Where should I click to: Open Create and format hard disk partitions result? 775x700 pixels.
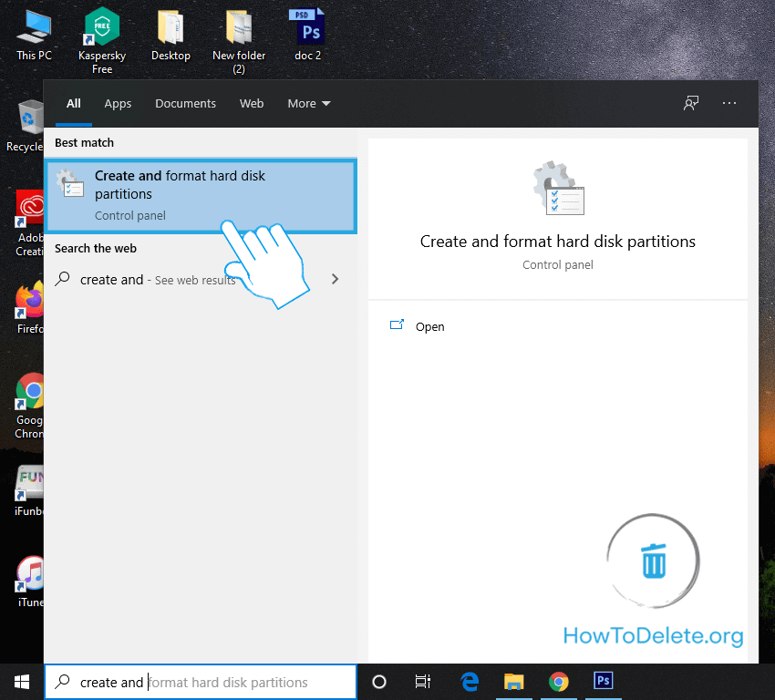pos(201,194)
